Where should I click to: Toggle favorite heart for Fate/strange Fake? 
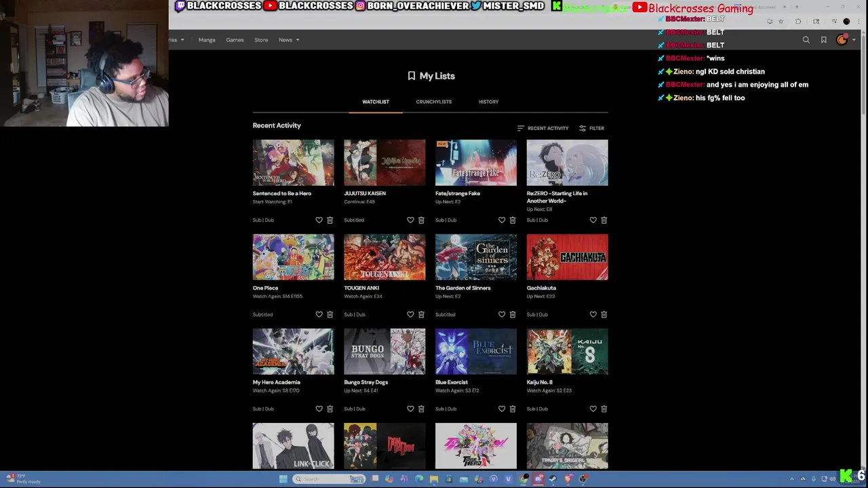[502, 220]
